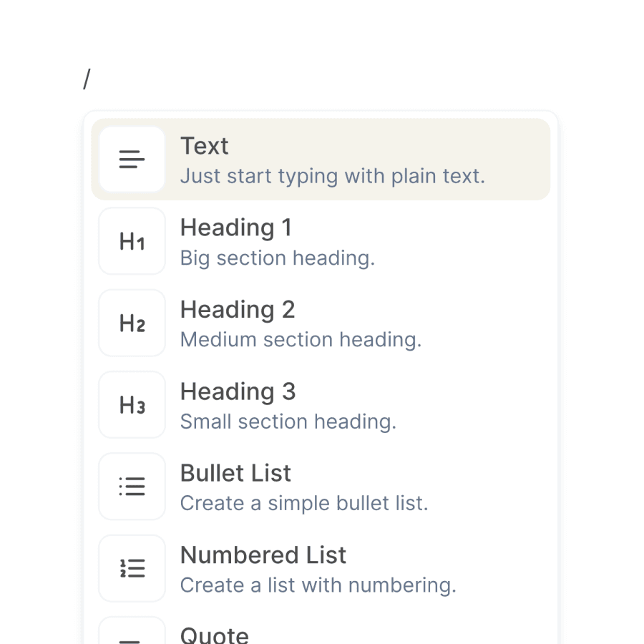Click "Just start typing with plain text" description
Viewport: 644px width, 644px height.
(332, 176)
